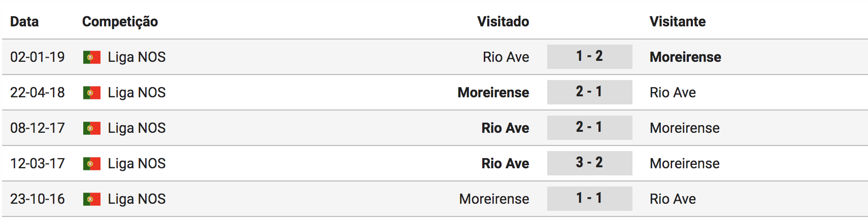Click Portugal flag icon for 02-01-19 match
The width and height of the screenshot is (868, 221).
click(x=92, y=57)
